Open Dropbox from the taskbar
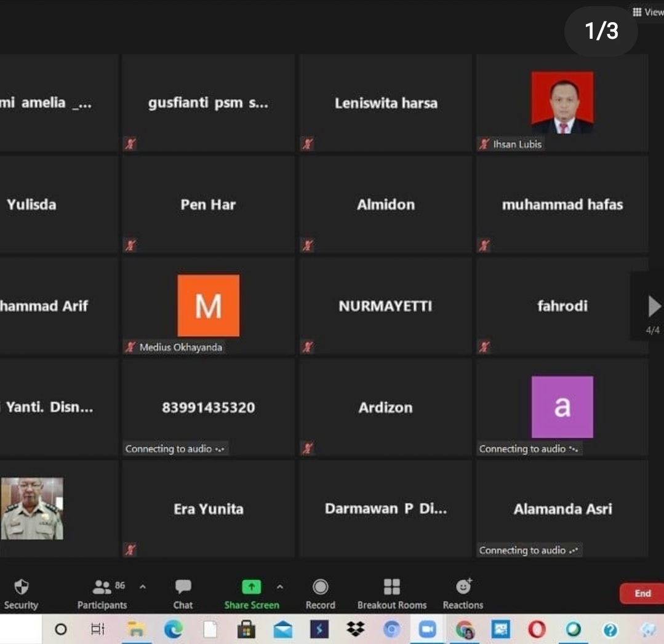Image resolution: width=664 pixels, height=644 pixels. click(x=355, y=629)
